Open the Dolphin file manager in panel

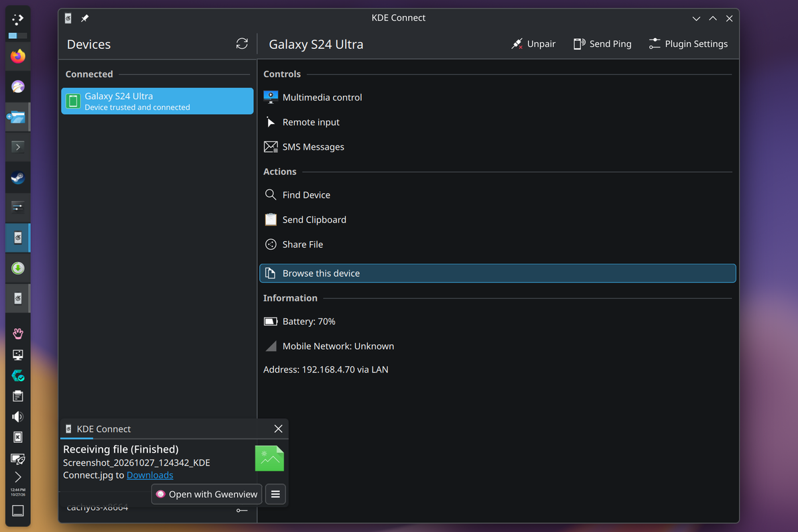coord(18,117)
